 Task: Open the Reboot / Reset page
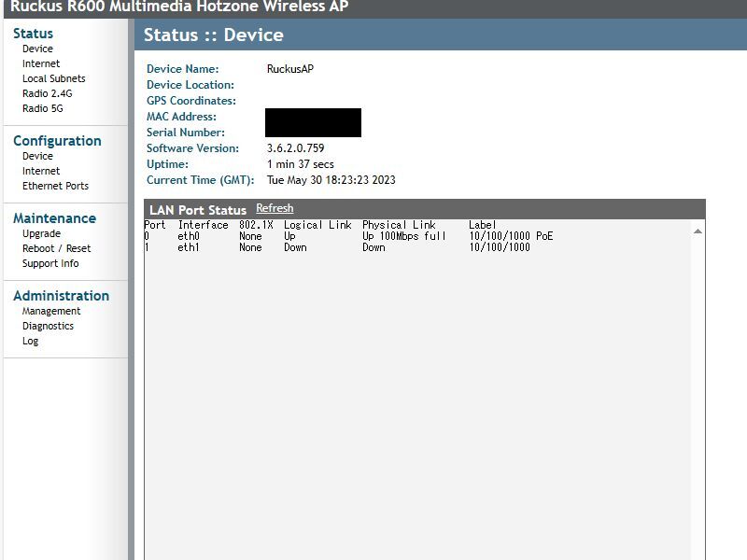pos(56,248)
